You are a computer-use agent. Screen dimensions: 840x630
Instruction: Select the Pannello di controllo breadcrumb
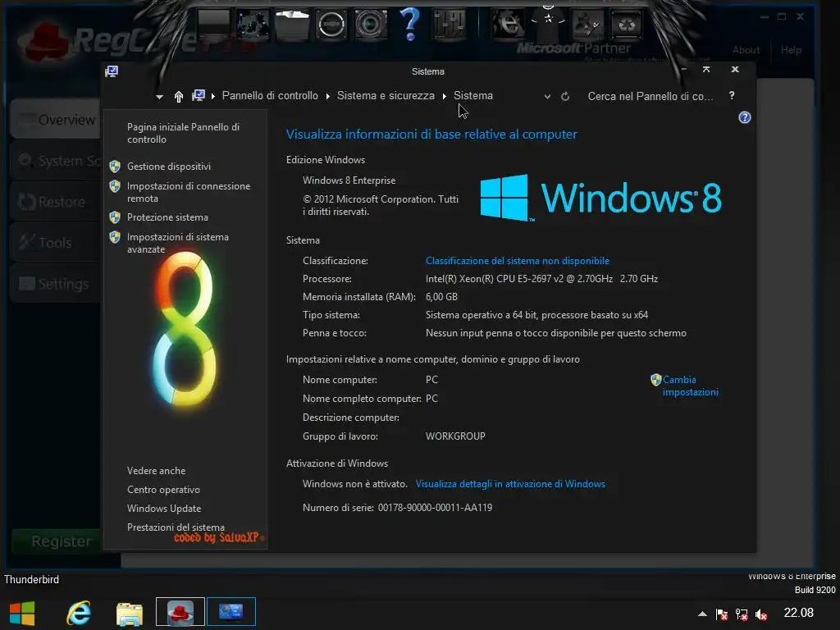pos(270,95)
